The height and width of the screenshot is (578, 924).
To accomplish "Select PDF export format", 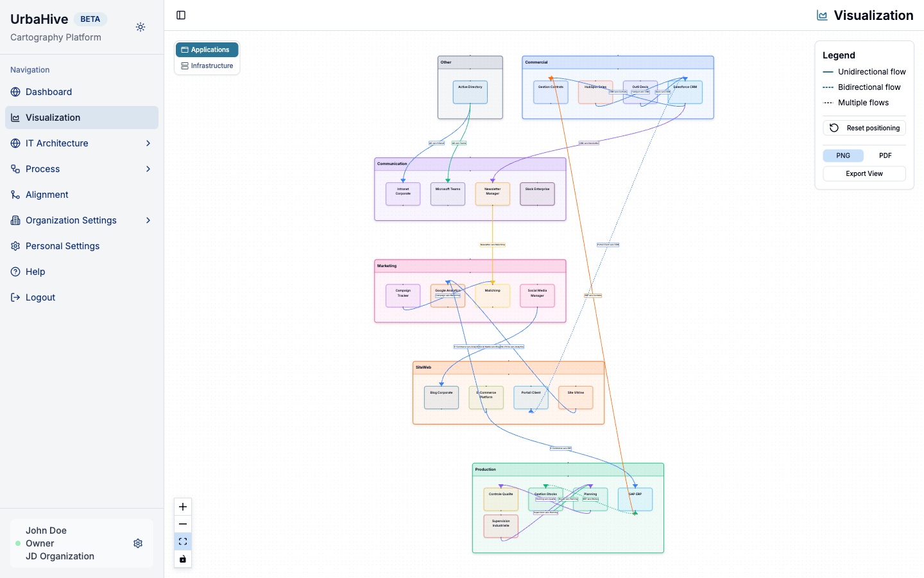I will (885, 155).
